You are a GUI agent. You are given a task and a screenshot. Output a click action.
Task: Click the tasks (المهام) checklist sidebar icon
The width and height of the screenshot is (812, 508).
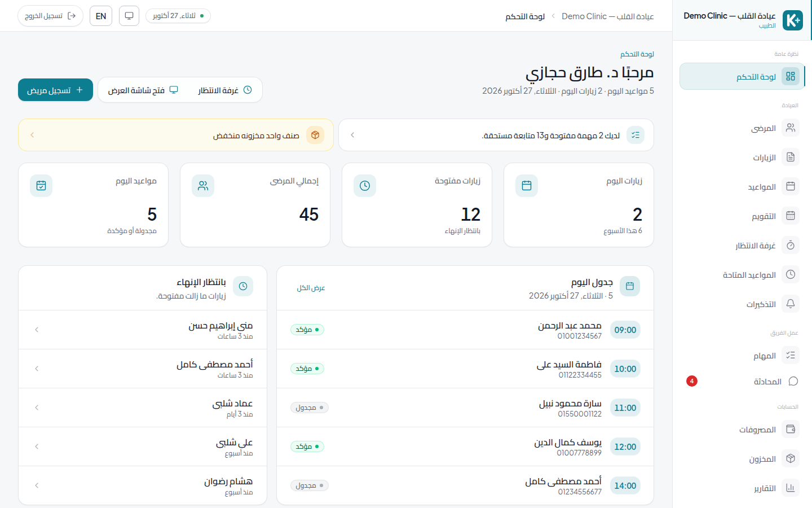[791, 355]
